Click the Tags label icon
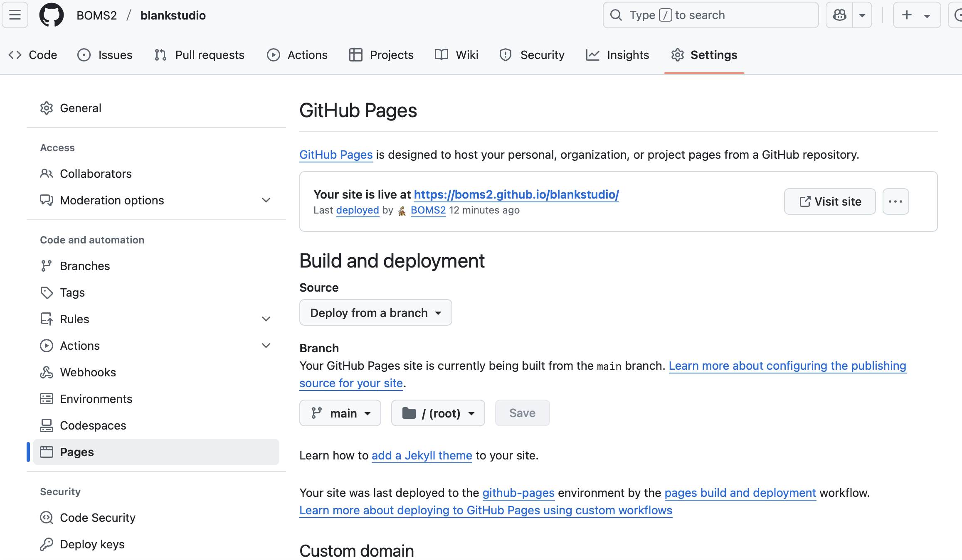 point(47,292)
